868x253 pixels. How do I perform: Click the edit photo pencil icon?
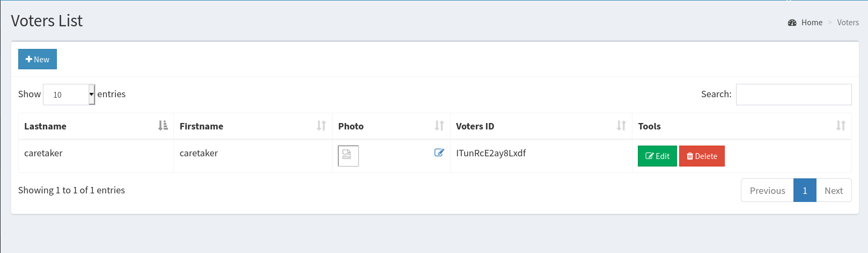coord(439,153)
